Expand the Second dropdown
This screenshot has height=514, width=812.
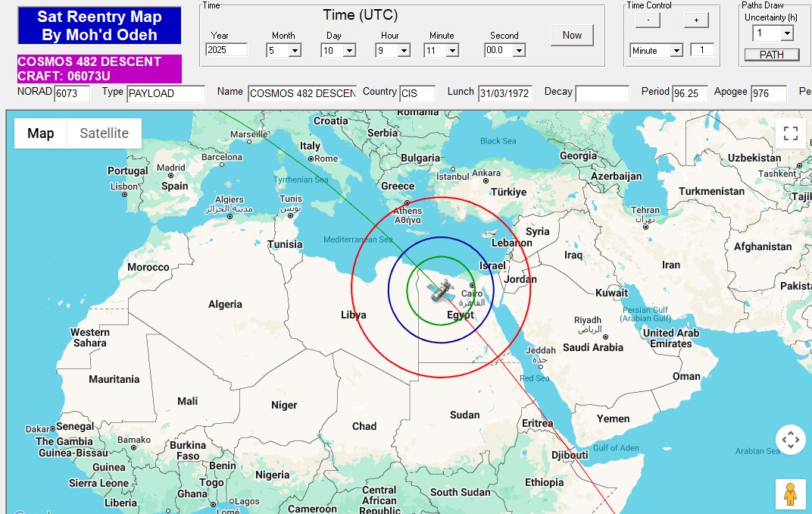coord(519,51)
